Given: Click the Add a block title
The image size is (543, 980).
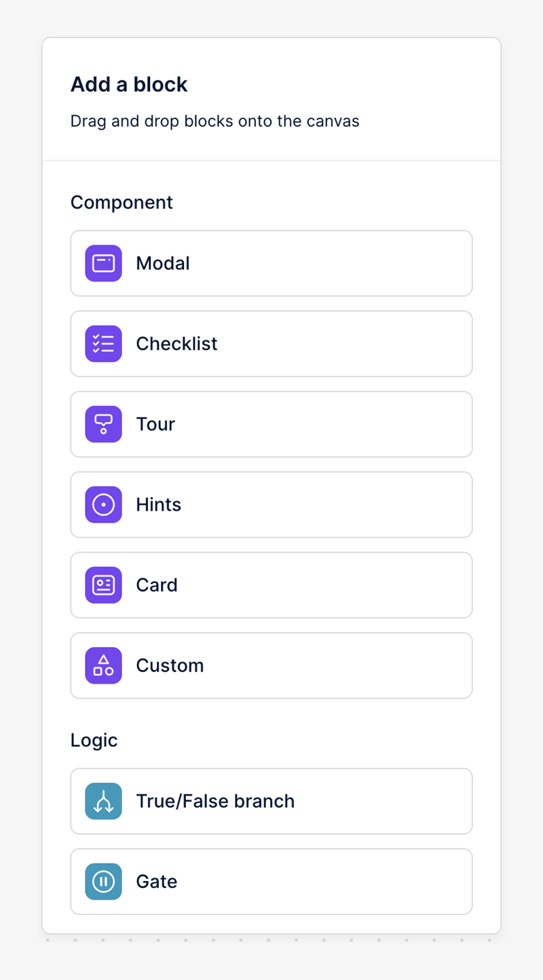Looking at the screenshot, I should point(129,84).
